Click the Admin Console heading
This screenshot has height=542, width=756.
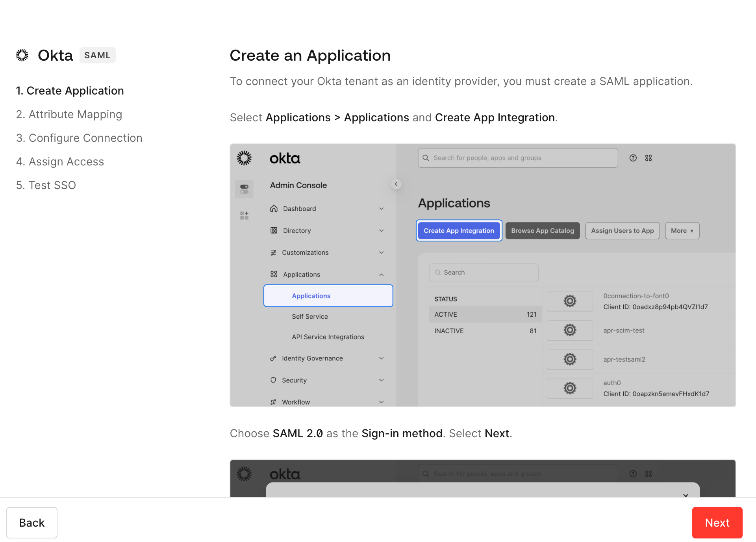pyautogui.click(x=298, y=185)
